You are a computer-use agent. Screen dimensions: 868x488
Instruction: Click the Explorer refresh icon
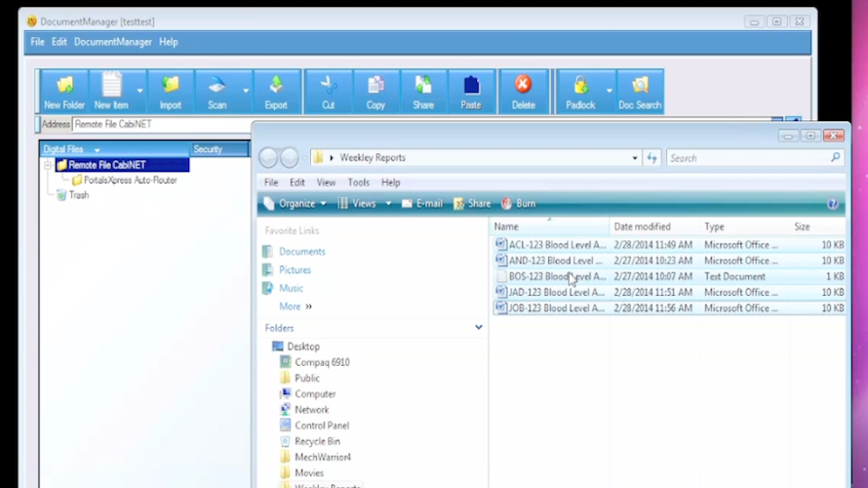(x=652, y=158)
